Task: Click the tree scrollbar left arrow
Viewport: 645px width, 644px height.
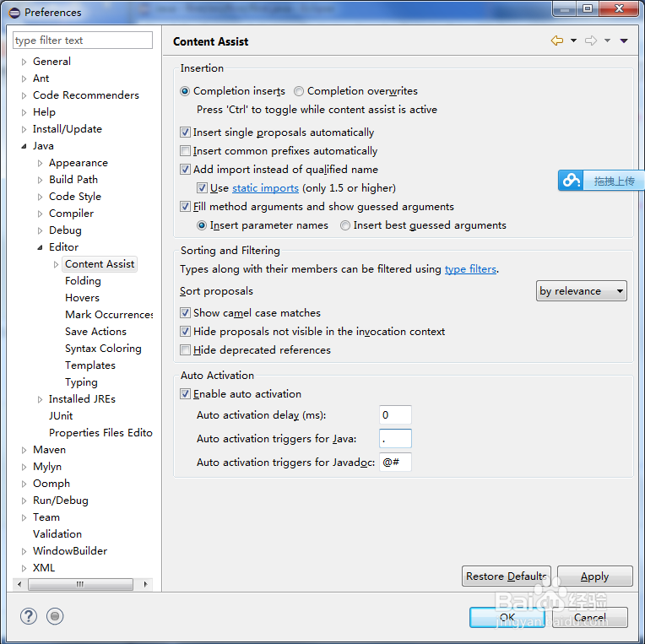Action: pyautogui.click(x=19, y=584)
